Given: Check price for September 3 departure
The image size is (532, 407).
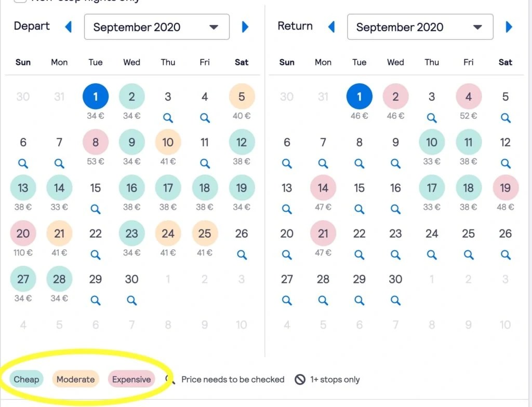Looking at the screenshot, I should (x=168, y=118).
